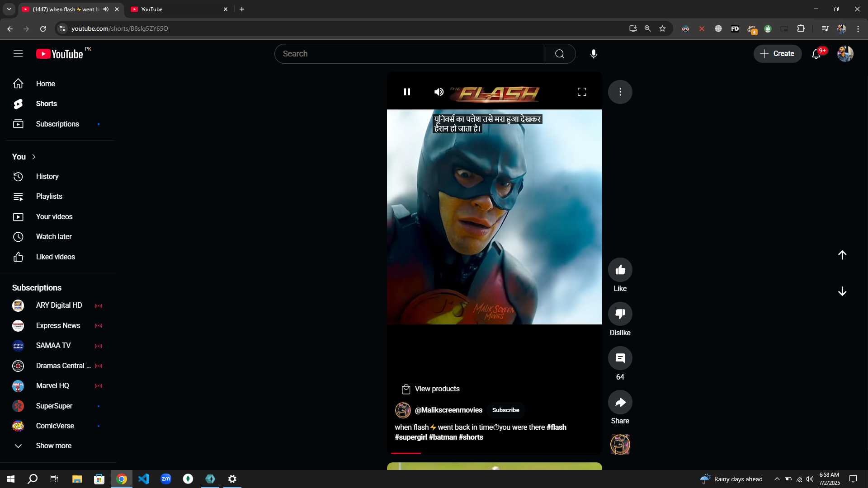Screen dimensions: 868x488
Task: Click View products shopping button
Action: 430,389
